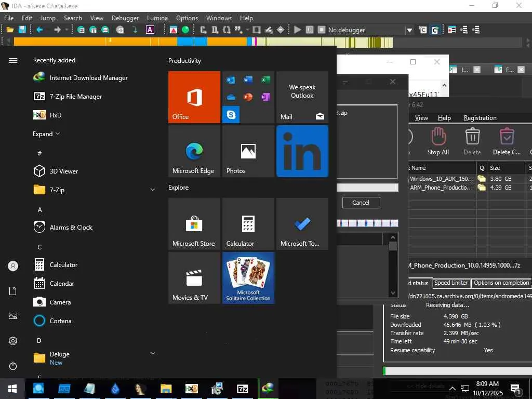Open the Microsoft To Do tile
Viewport: 532px width, 399px height.
point(302,224)
